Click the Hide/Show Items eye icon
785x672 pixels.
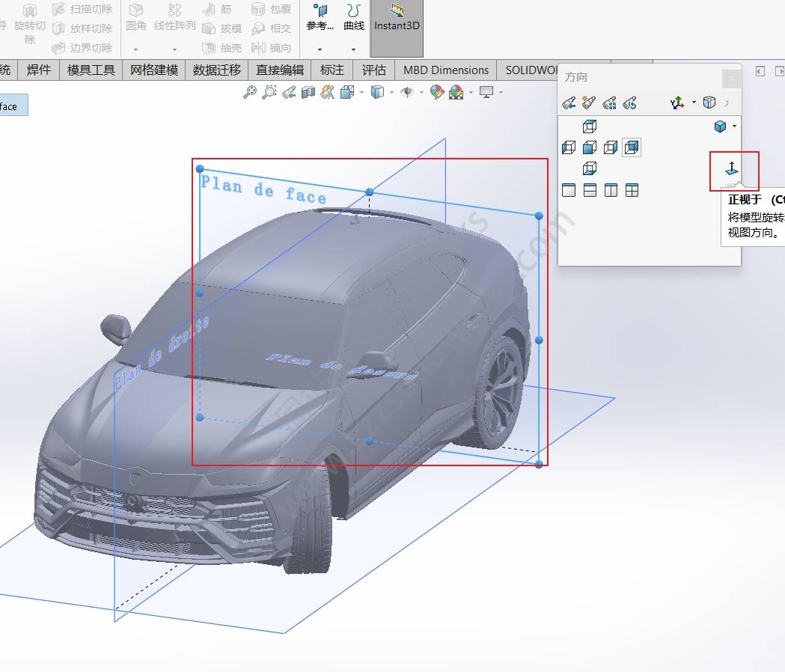pos(408,92)
